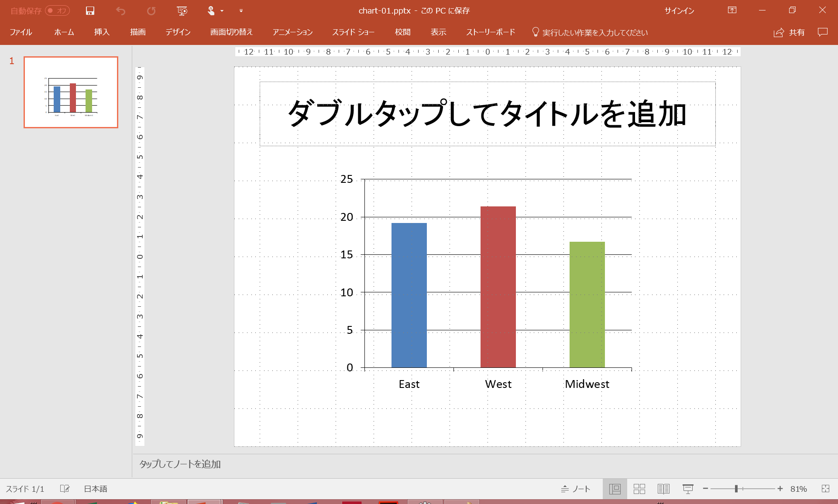Select slide 1 thumbnail in the panel
The width and height of the screenshot is (838, 504).
(70, 92)
